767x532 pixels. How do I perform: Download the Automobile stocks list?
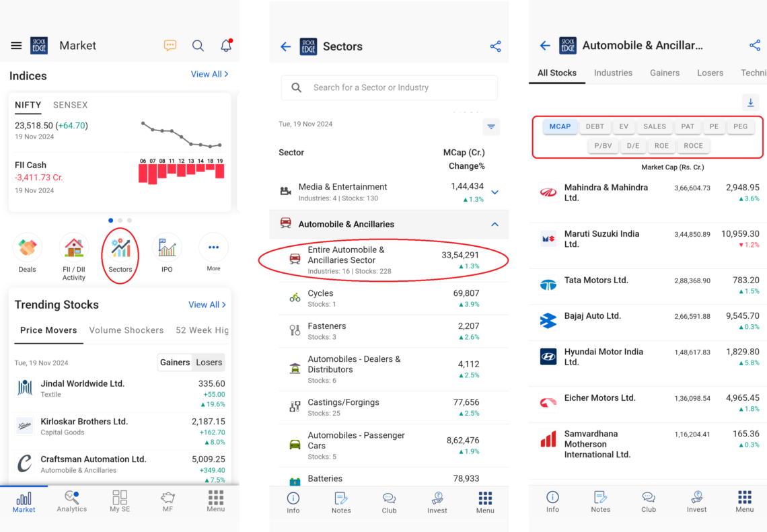[750, 103]
